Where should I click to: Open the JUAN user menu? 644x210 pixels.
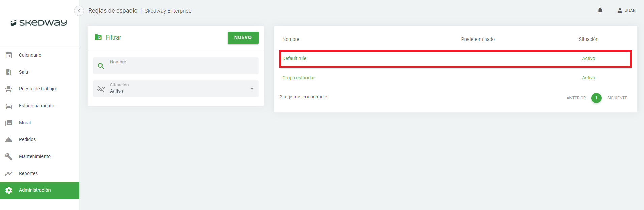pyautogui.click(x=626, y=11)
